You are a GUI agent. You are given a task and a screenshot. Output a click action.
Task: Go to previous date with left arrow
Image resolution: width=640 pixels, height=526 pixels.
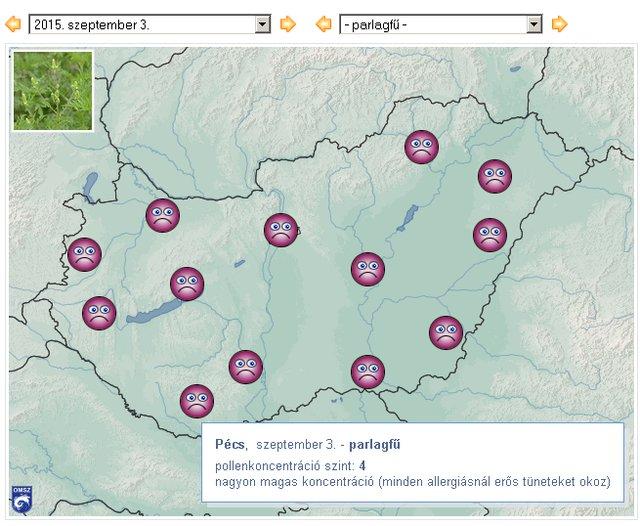click(x=13, y=24)
